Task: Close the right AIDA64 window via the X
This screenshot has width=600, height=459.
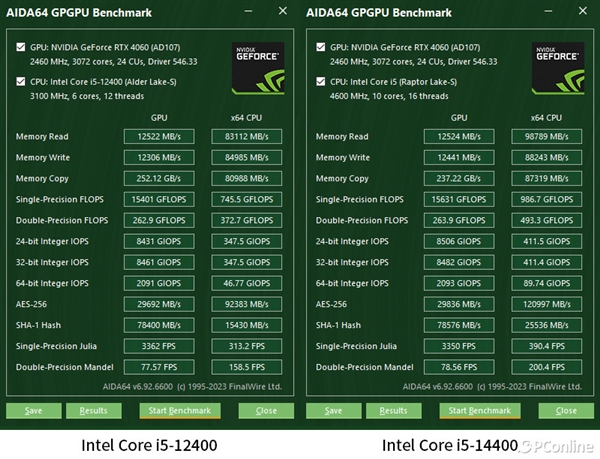Action: [583, 11]
